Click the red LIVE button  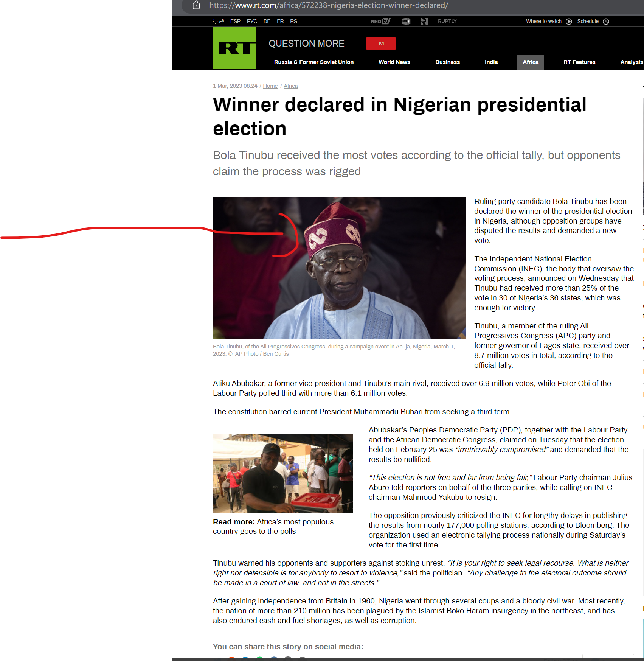[381, 44]
